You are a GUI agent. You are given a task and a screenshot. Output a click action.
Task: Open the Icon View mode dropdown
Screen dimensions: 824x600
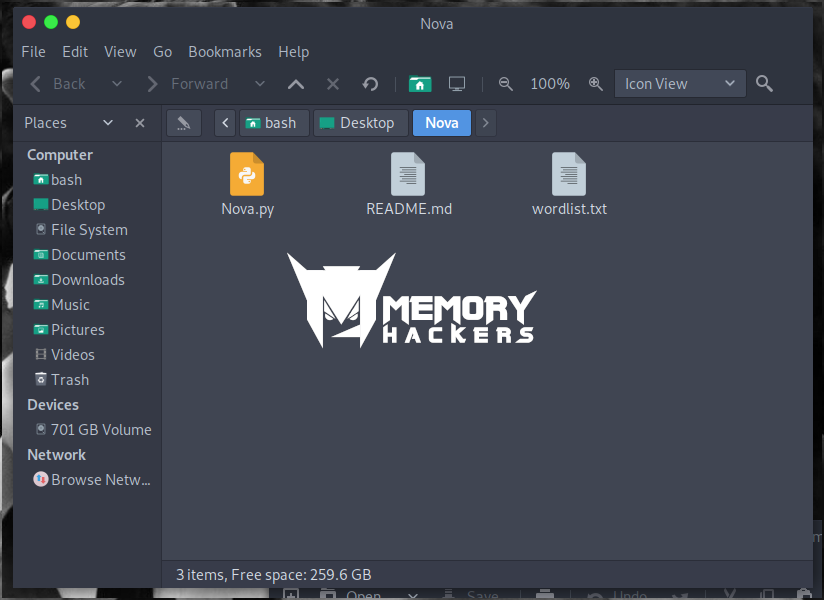click(x=680, y=84)
